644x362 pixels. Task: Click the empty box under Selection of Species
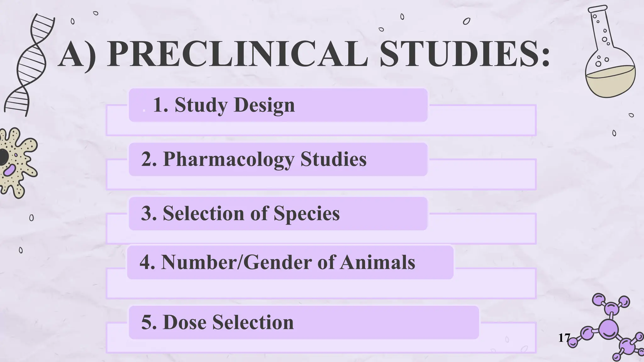321,237
